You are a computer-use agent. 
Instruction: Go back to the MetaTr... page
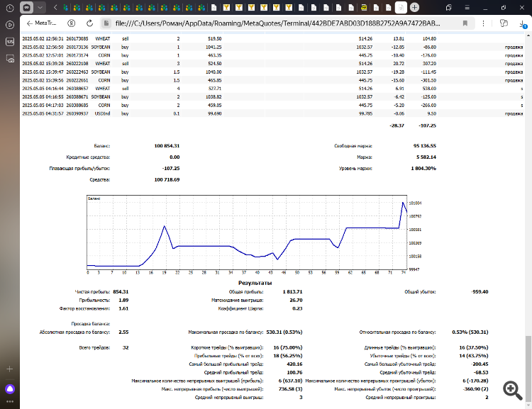point(41,23)
